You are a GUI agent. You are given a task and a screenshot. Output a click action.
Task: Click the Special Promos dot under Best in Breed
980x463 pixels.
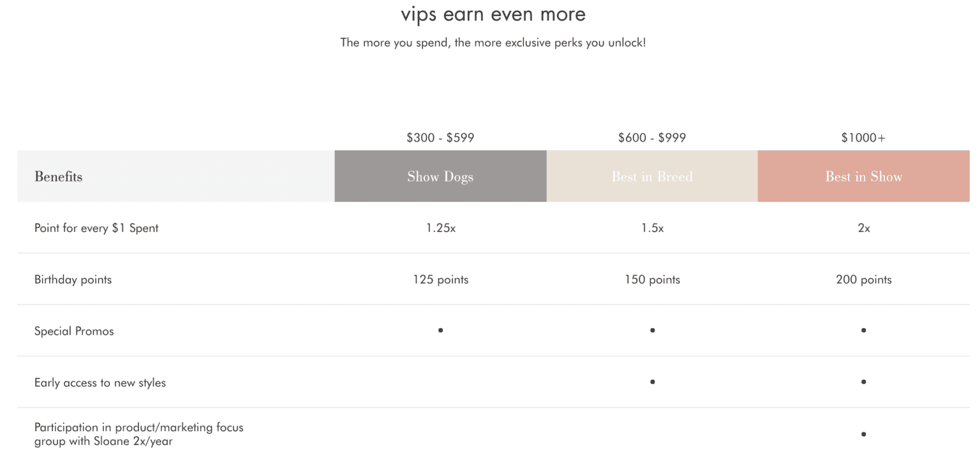click(x=652, y=330)
